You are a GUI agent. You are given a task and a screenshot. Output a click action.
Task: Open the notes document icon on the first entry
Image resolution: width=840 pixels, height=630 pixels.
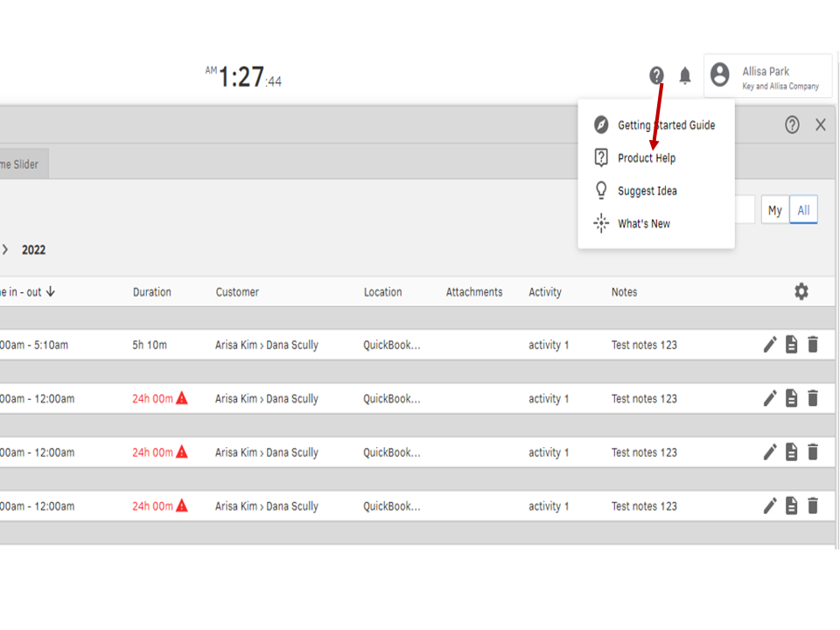(791, 345)
